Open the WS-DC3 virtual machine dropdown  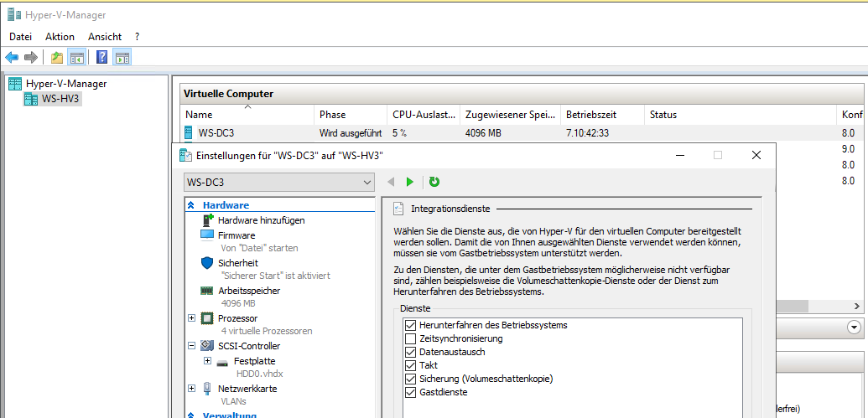279,183
